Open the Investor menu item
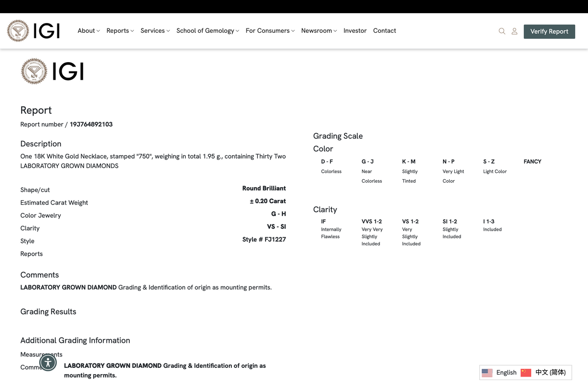This screenshot has height=382, width=588. coord(355,30)
